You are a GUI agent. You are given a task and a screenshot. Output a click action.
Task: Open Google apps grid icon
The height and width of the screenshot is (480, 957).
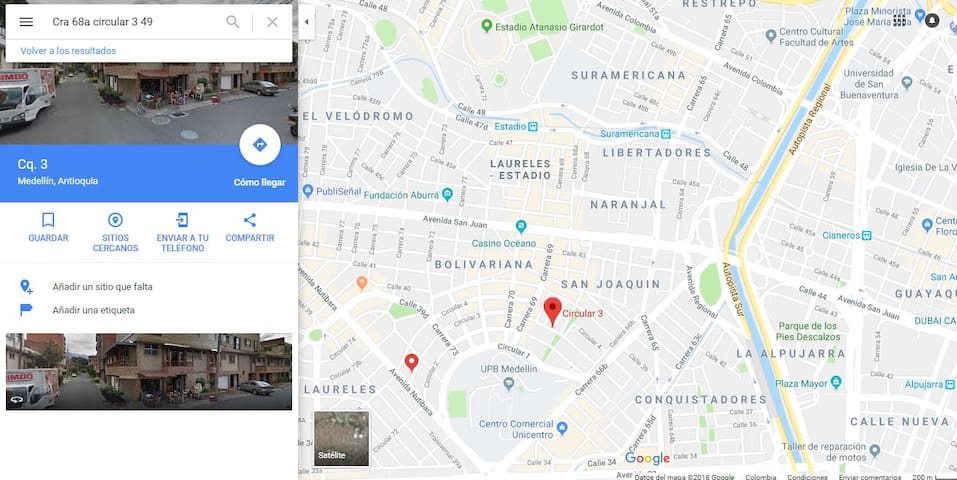pos(900,21)
